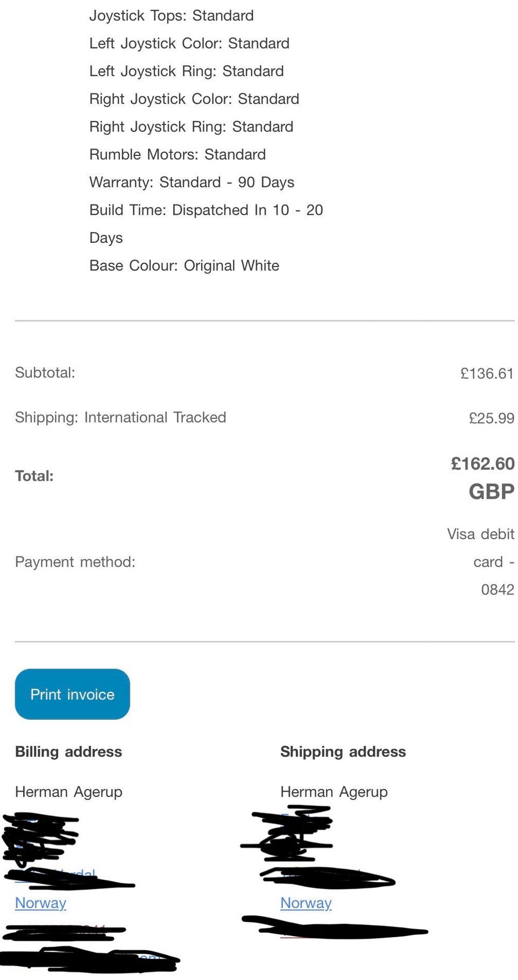Click the Rumble Motors: Standard line

(178, 154)
